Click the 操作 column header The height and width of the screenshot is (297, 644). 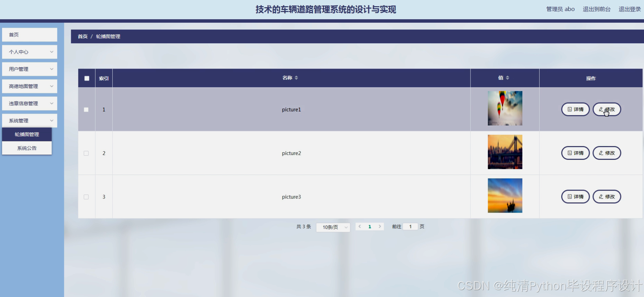tap(591, 78)
